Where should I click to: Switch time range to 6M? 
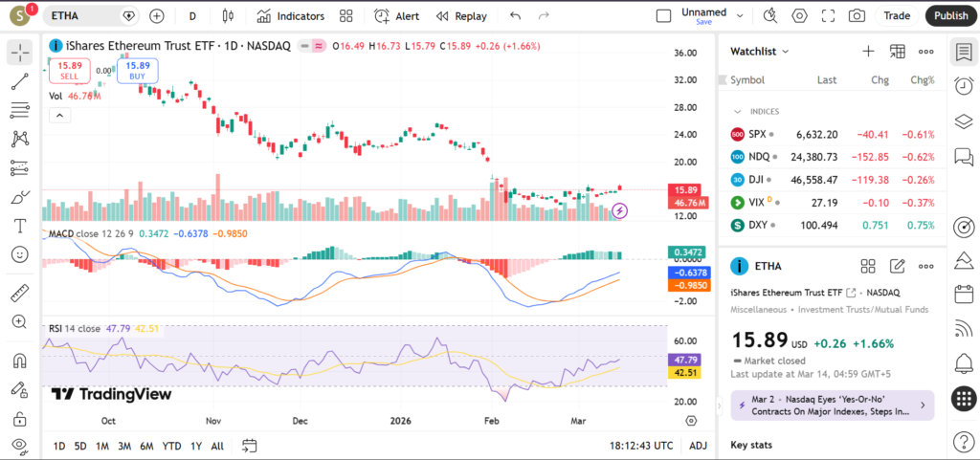[x=146, y=446]
